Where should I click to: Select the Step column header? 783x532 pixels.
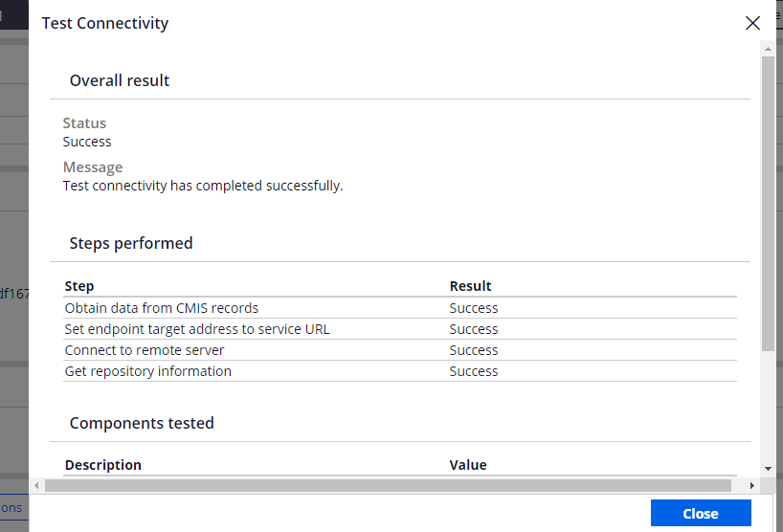pos(79,286)
